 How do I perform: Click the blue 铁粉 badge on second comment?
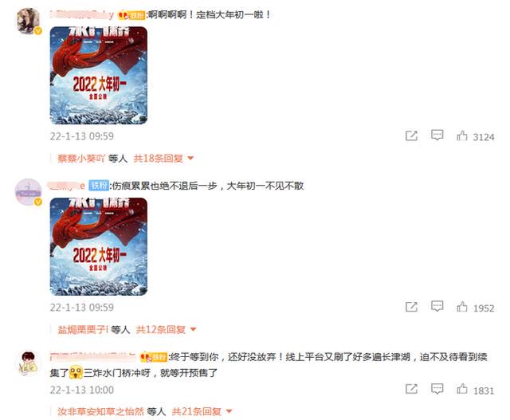[x=99, y=186]
